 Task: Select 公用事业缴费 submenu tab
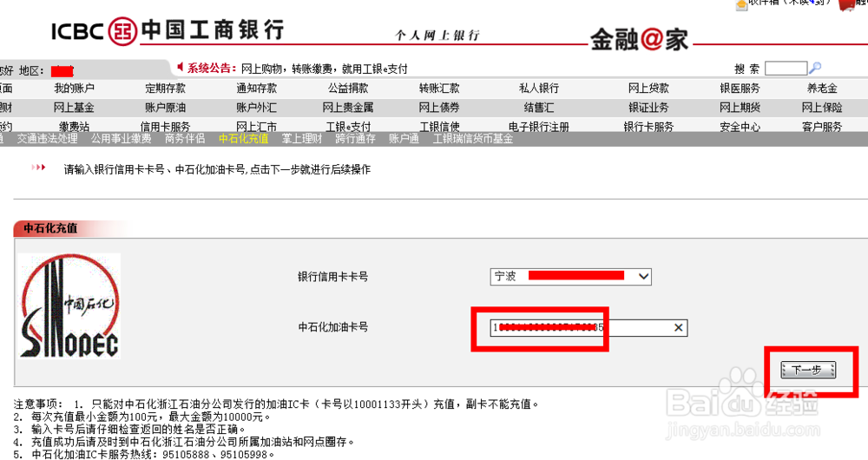click(x=122, y=139)
